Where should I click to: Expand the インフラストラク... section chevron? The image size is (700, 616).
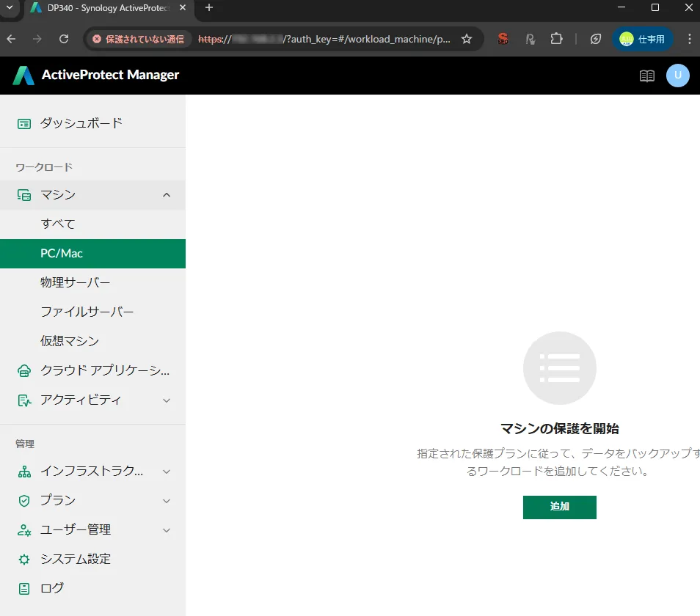coord(167,472)
